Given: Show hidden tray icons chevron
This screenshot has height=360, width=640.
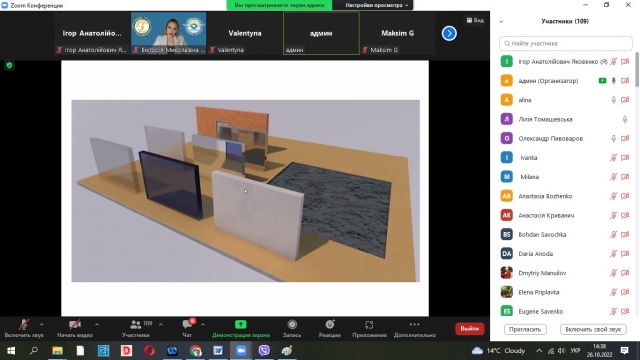Looking at the screenshot, I should click(x=539, y=351).
